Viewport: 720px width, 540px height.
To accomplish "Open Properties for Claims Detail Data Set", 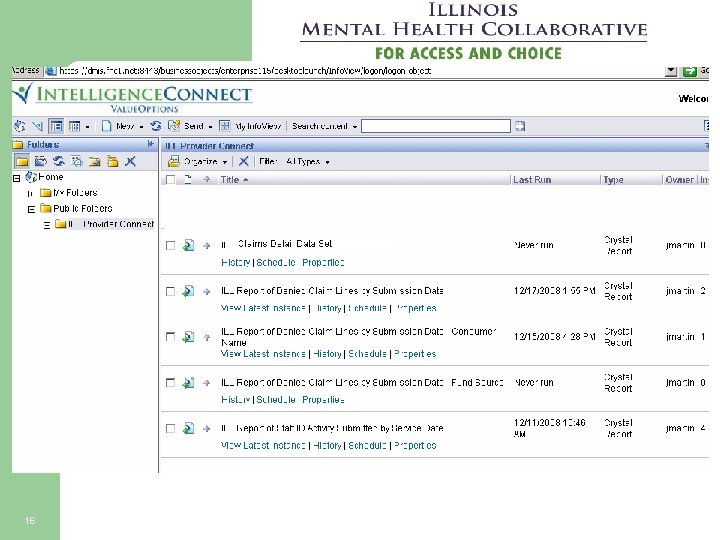I will point(323,263).
